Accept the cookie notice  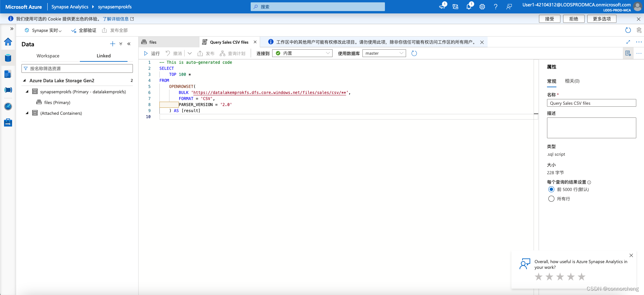pos(550,19)
